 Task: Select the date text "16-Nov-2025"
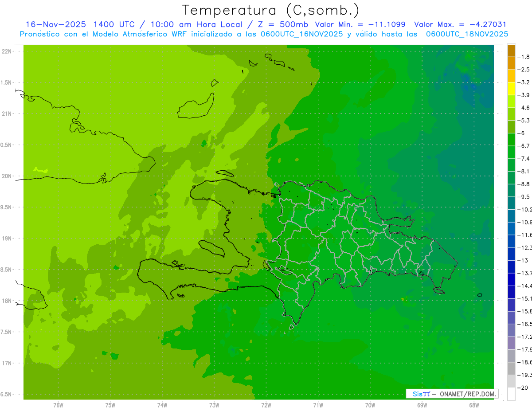[55, 24]
